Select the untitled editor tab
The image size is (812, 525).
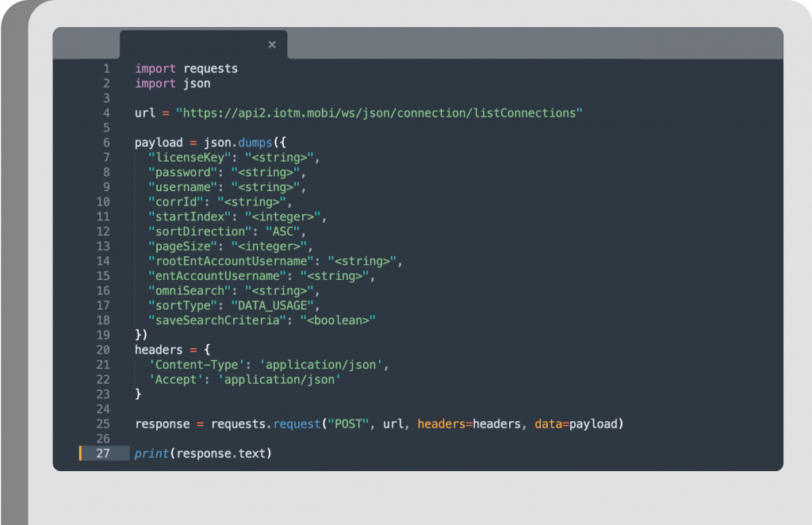click(x=204, y=44)
